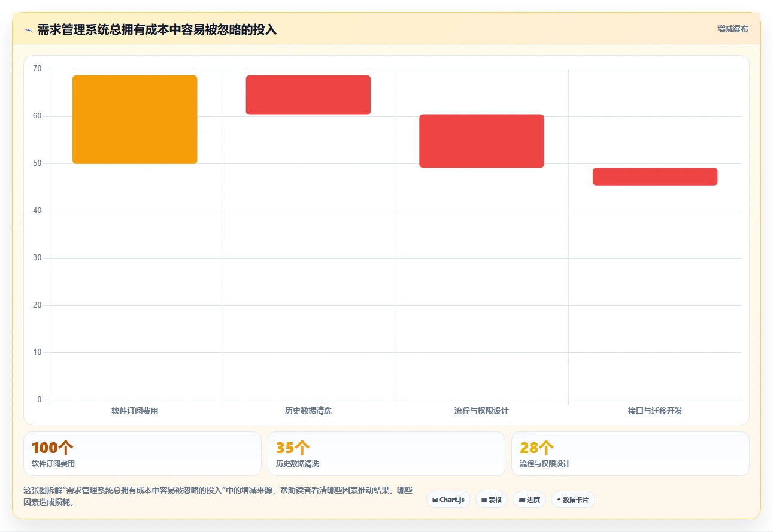Click the icon inside the 表格 chip
This screenshot has width=773, height=532.
click(484, 500)
